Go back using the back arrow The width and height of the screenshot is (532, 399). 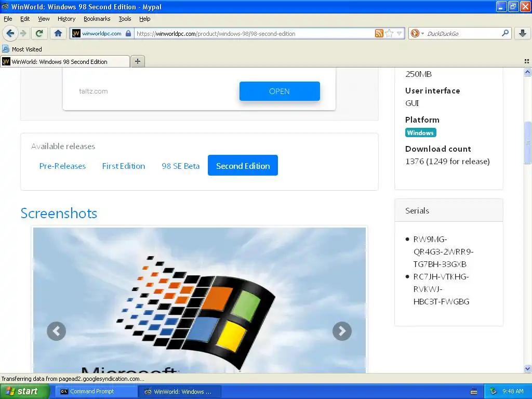(10, 33)
